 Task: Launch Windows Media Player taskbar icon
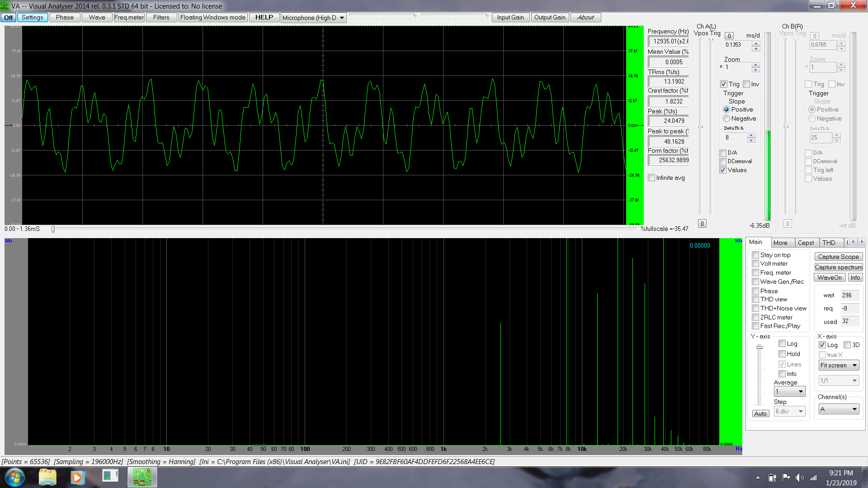77,477
